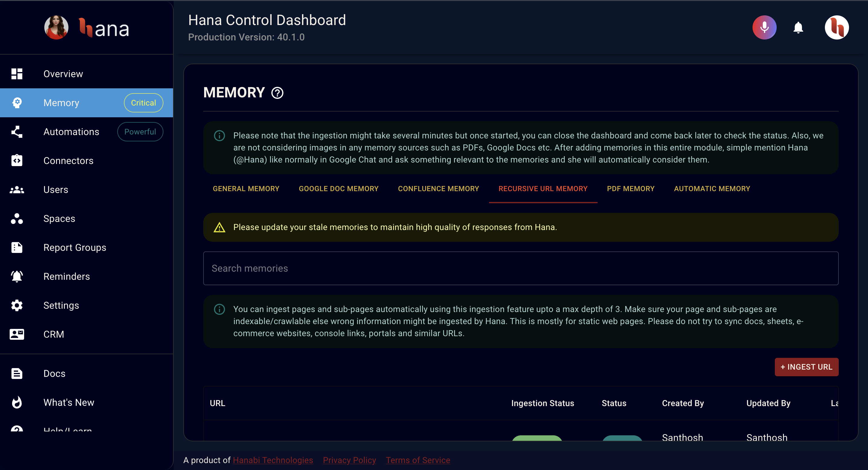Activate the microphone voice button
This screenshot has width=868, height=470.
[764, 27]
